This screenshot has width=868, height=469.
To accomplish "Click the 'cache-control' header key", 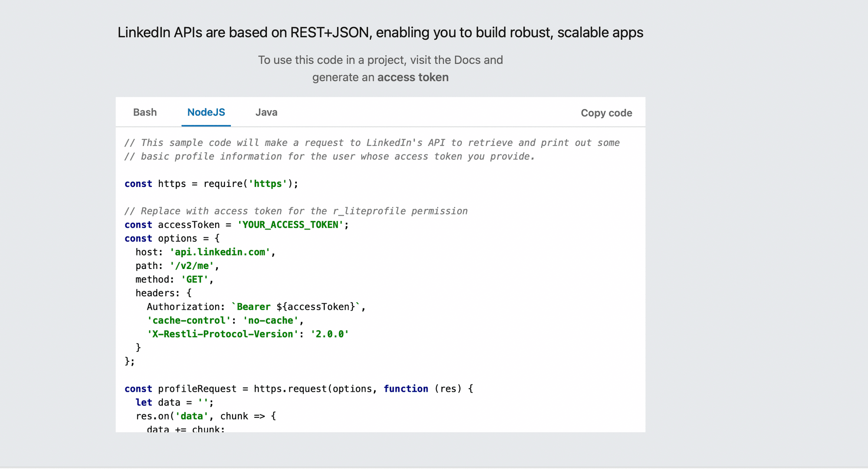I will (189, 321).
